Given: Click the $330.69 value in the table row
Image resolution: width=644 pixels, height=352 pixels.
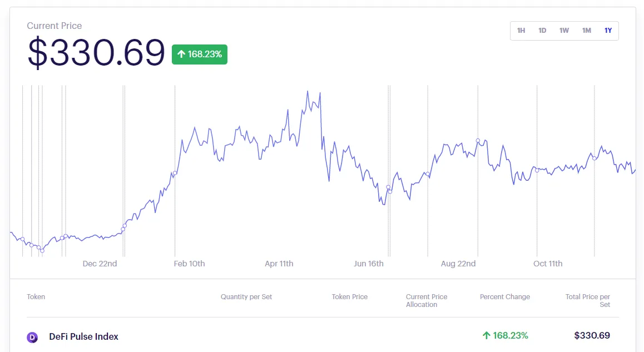Looking at the screenshot, I should [x=592, y=335].
